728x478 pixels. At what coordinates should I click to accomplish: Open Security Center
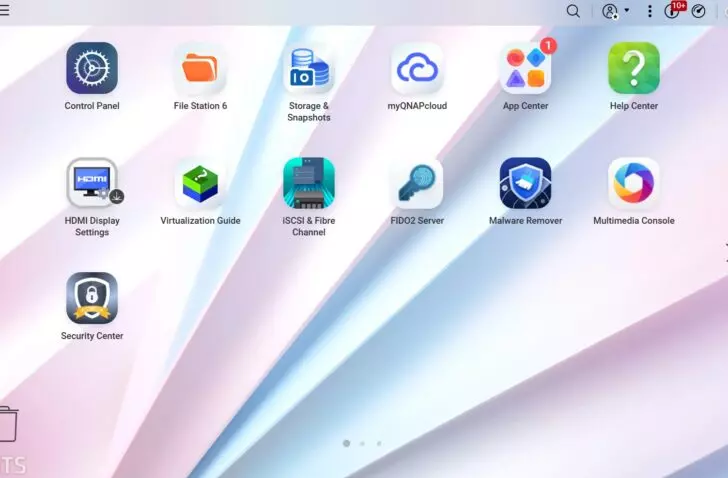click(92, 298)
